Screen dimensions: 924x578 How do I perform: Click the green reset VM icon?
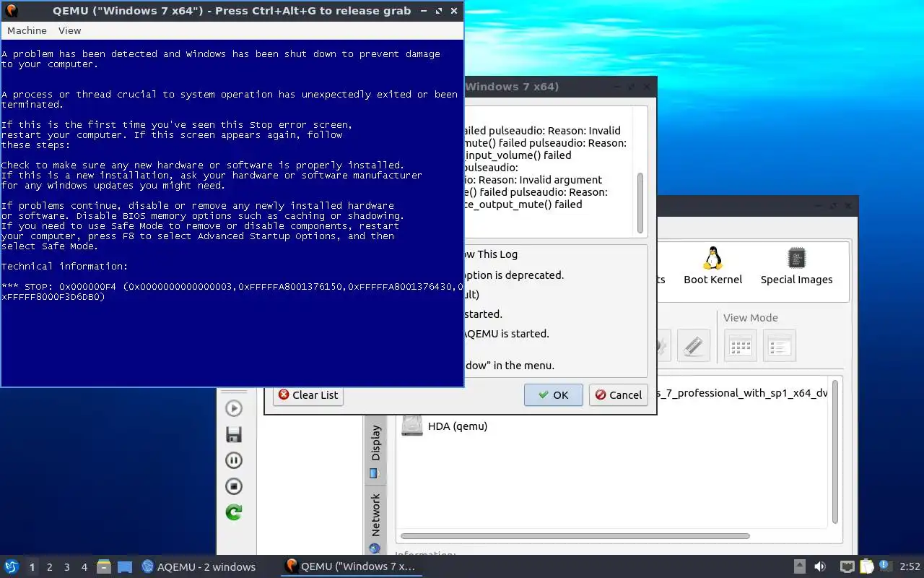tap(234, 512)
